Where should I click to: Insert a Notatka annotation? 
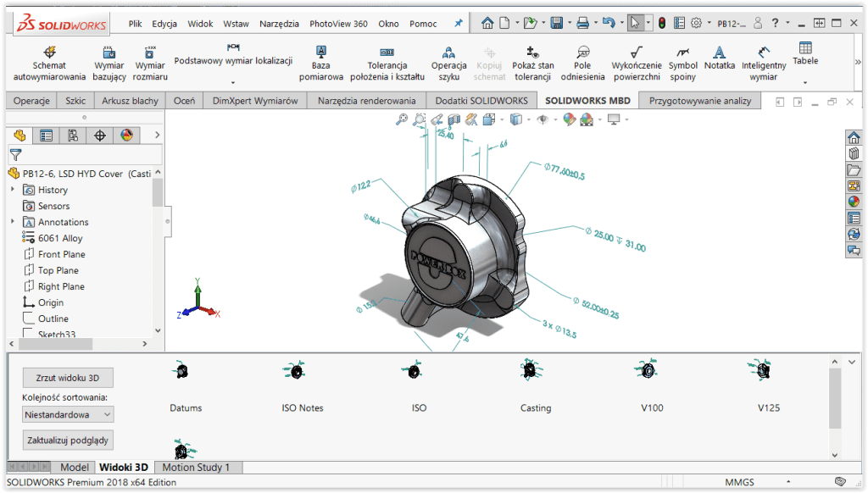(719, 58)
